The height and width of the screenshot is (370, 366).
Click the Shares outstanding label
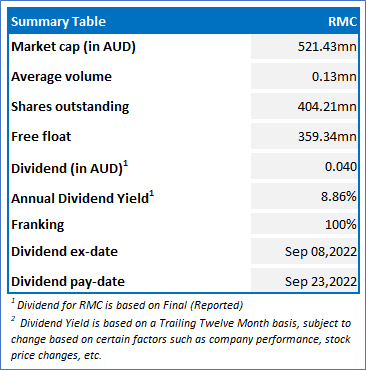tap(70, 107)
